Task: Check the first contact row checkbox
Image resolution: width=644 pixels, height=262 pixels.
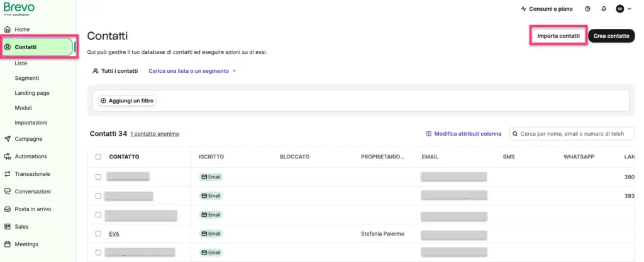Action: point(98,177)
